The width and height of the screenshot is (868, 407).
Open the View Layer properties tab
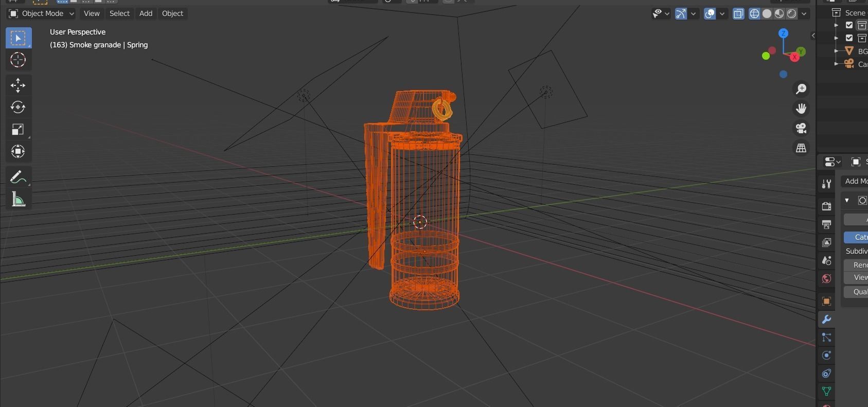click(x=826, y=242)
